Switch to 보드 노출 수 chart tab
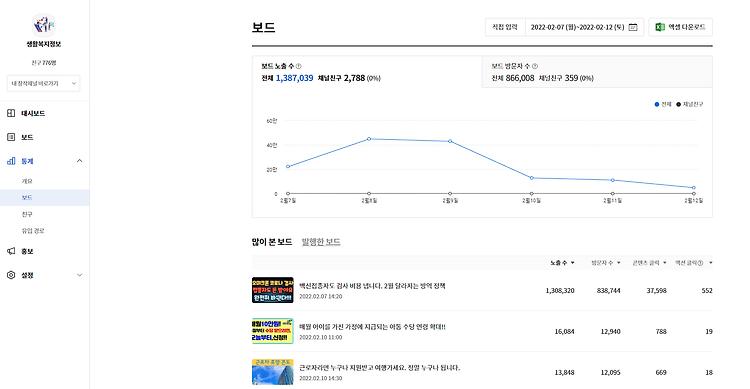Screen dimensions: 750x389 tap(367, 72)
